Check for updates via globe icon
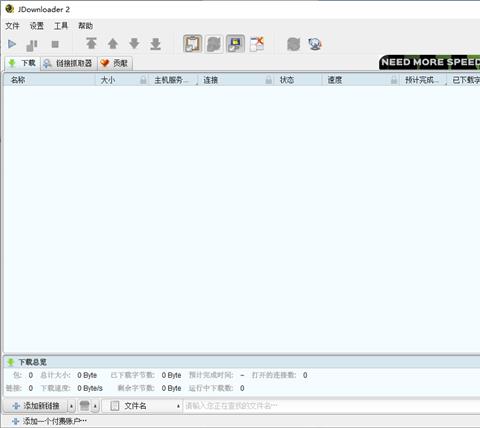Image resolution: width=480 pixels, height=428 pixels. 315,44
